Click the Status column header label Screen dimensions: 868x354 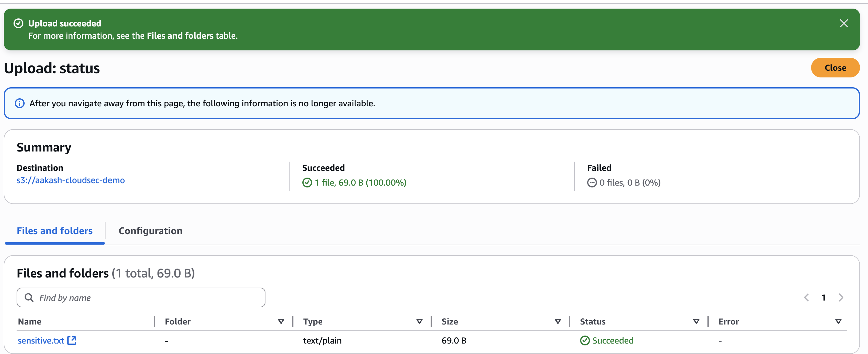[592, 321]
